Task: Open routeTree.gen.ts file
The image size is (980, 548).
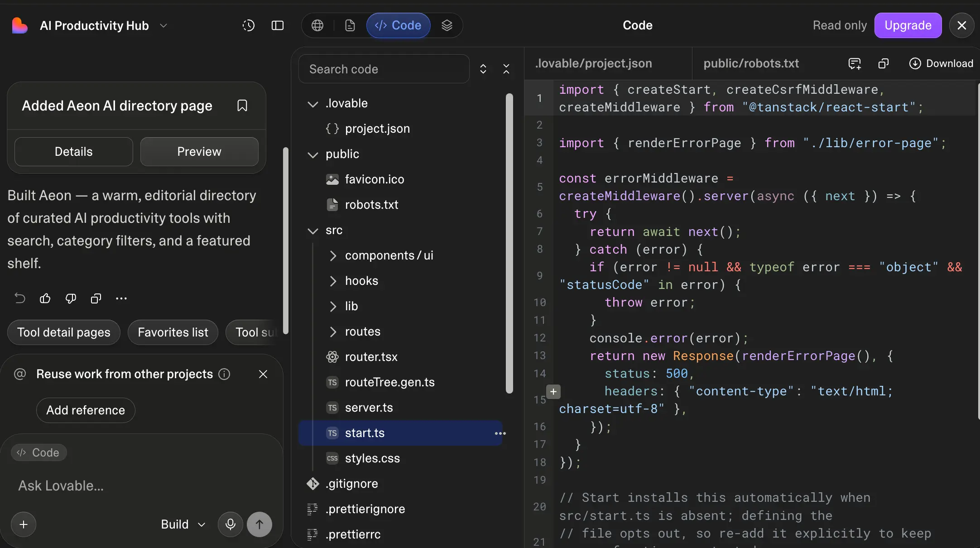Action: [401, 382]
